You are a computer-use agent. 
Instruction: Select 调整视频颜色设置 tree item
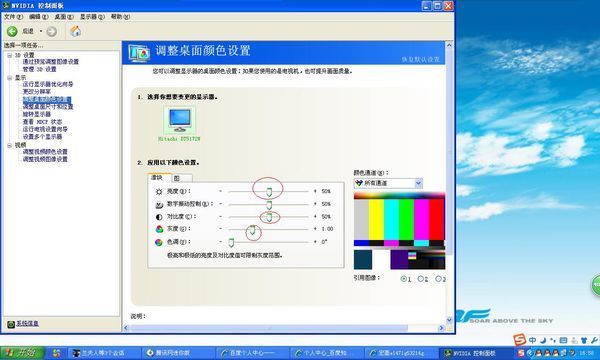(x=45, y=152)
